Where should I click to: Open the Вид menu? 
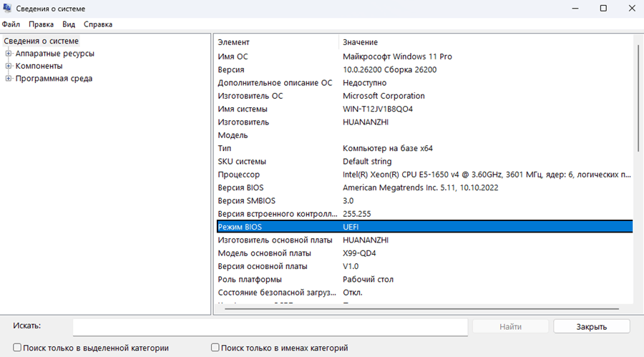[x=69, y=24]
